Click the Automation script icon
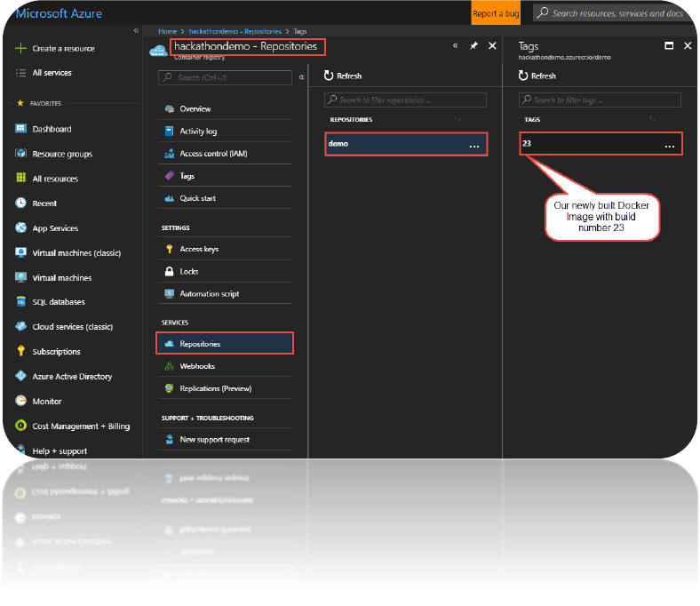 click(169, 293)
